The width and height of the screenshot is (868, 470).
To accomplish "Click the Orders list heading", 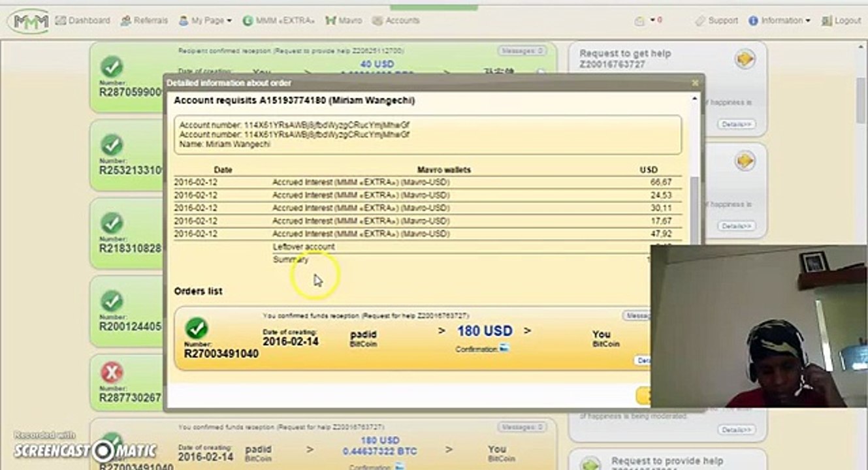I will 198,291.
